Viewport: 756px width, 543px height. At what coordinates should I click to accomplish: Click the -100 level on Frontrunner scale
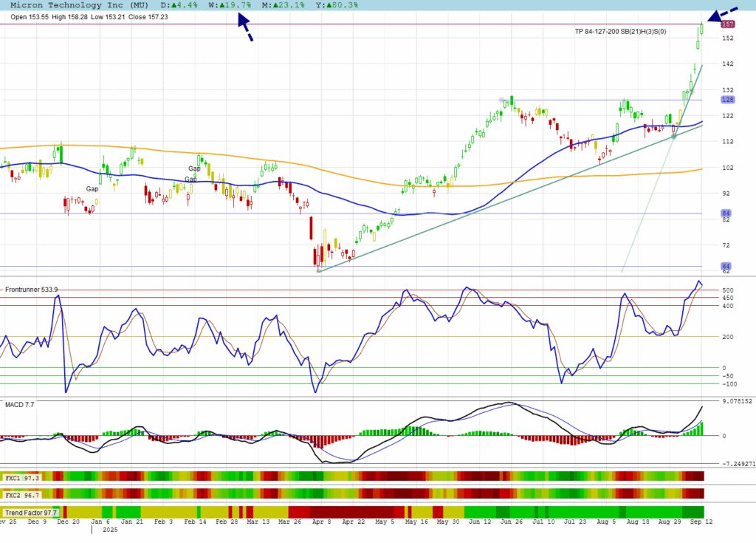[729, 384]
